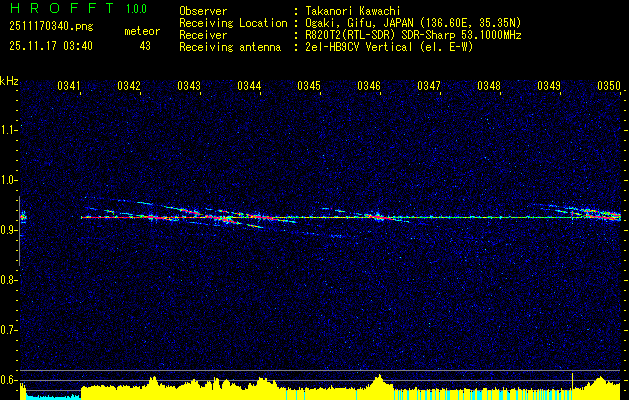Select the 0348 time label

point(489,87)
